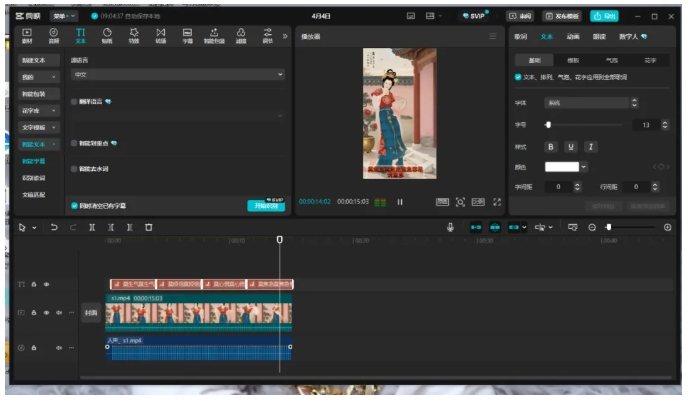Open the 滤镜 (Filters) panel icon

241,36
